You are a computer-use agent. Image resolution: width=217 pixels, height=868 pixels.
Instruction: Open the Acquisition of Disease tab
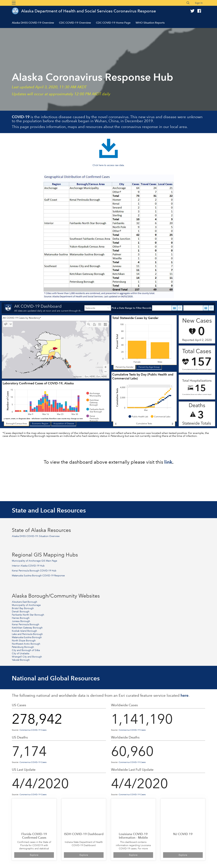tap(64, 424)
